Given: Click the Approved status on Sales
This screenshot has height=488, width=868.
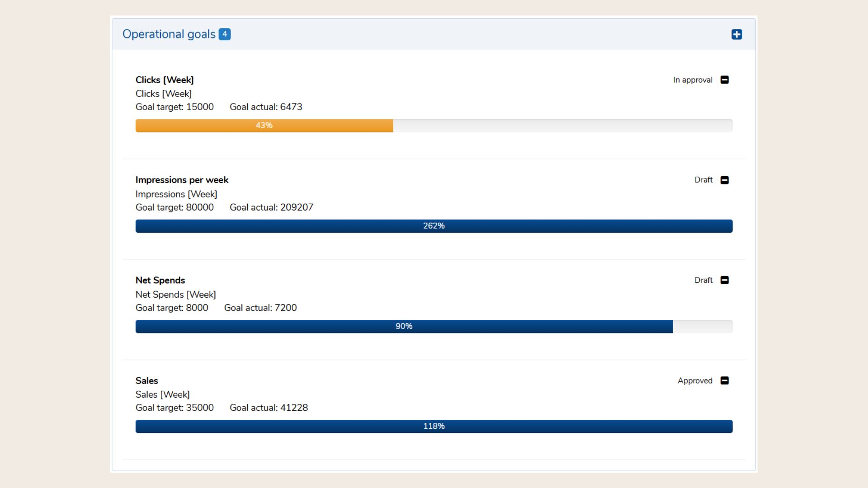Looking at the screenshot, I should (x=695, y=380).
